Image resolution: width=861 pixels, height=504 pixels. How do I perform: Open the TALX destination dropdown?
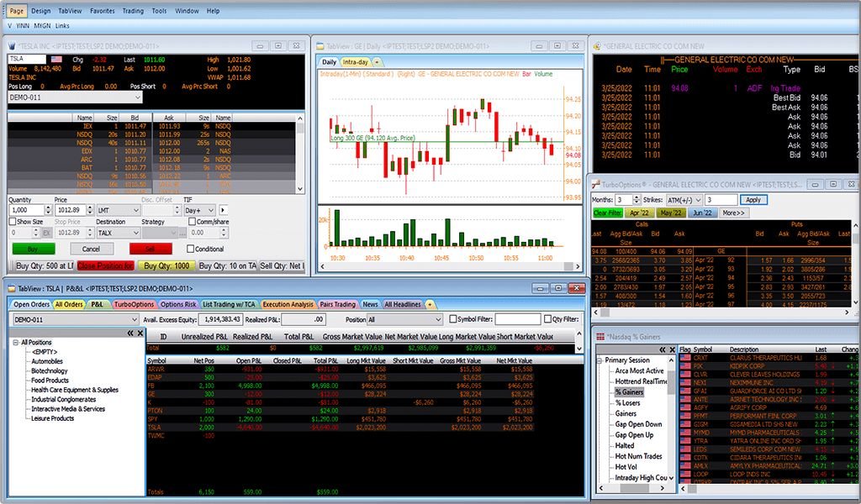coord(136,233)
